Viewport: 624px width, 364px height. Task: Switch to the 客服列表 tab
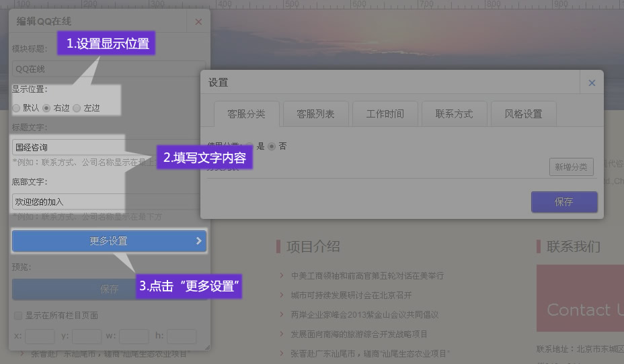315,114
